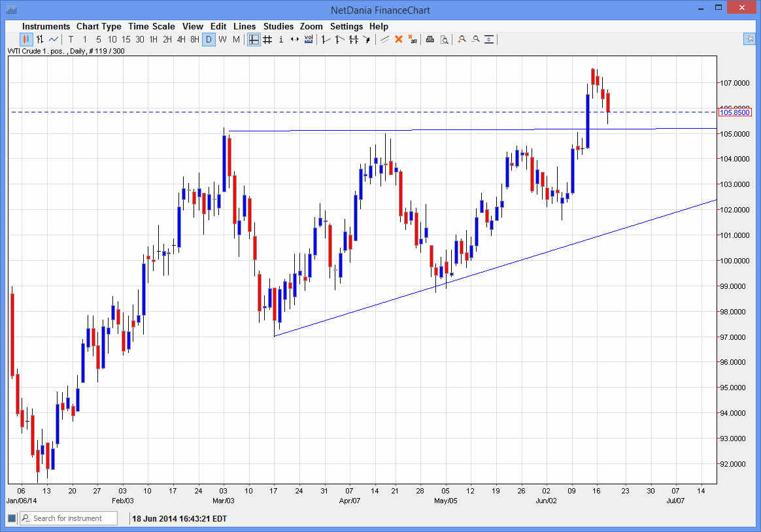
Task: Click the print preview icon
Action: [445, 39]
